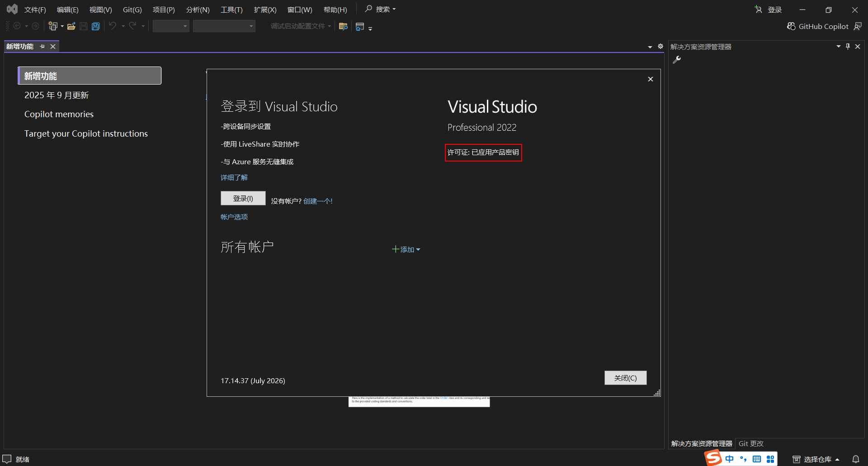Select the 新增功能 document tab
The height and width of the screenshot is (466, 868).
pyautogui.click(x=20, y=47)
